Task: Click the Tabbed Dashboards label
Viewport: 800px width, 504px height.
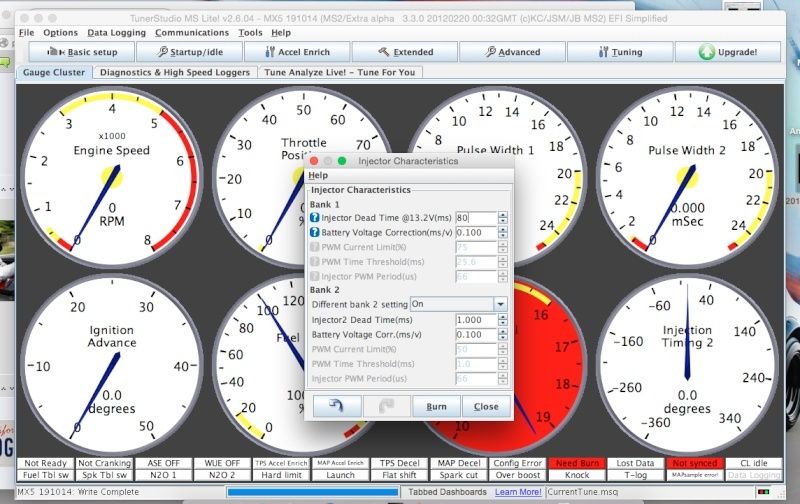Action: coord(447,492)
